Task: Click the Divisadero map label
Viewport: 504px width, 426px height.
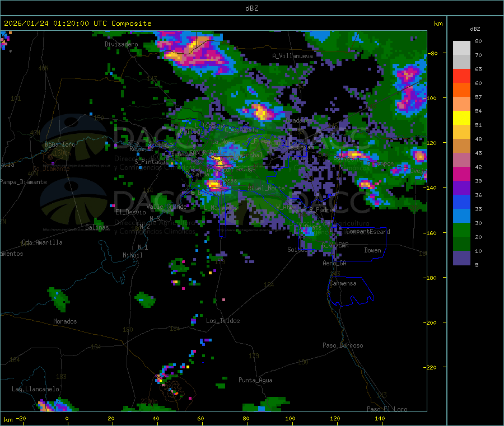Action: (121, 44)
